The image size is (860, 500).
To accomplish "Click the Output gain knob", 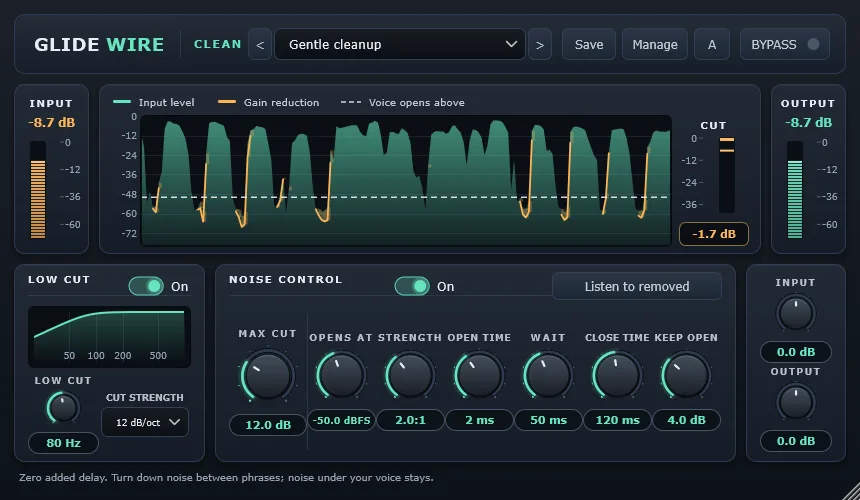I will [795, 402].
